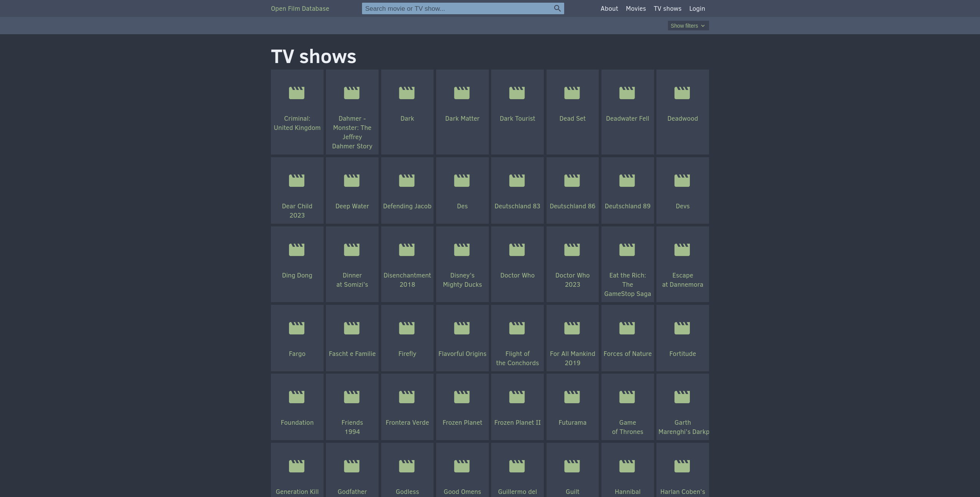This screenshot has width=980, height=497.
Task: Click the clapperboard icon above Deutschland 83
Action: (x=517, y=180)
